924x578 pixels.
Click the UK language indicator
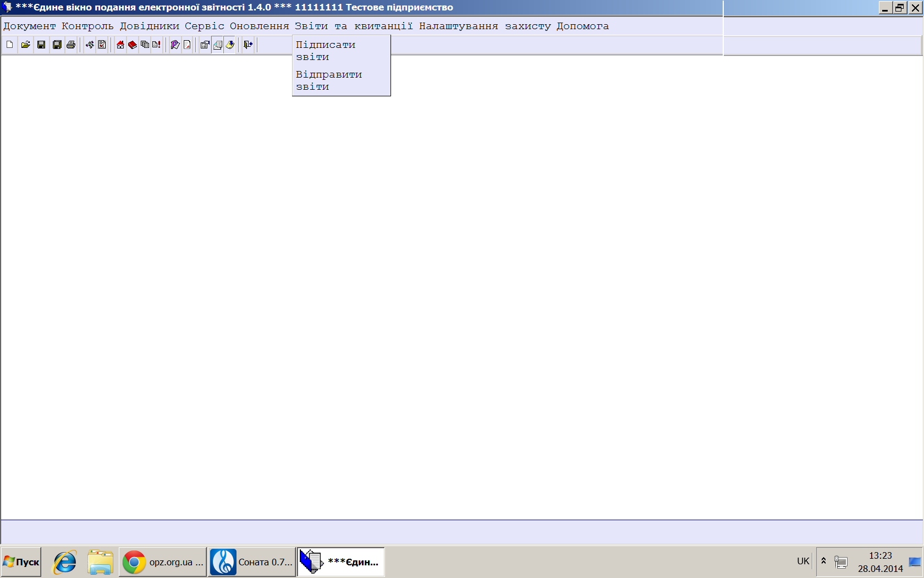pos(803,561)
